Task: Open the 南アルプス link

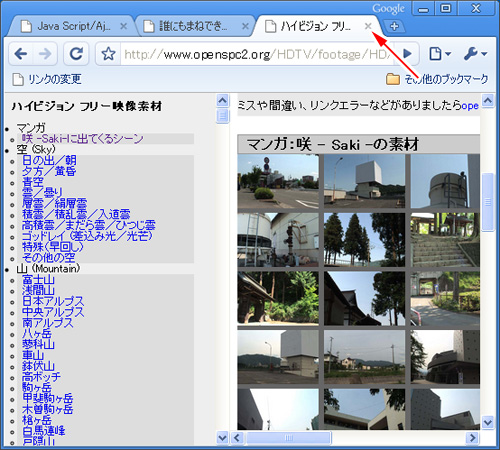Action: pos(48,323)
